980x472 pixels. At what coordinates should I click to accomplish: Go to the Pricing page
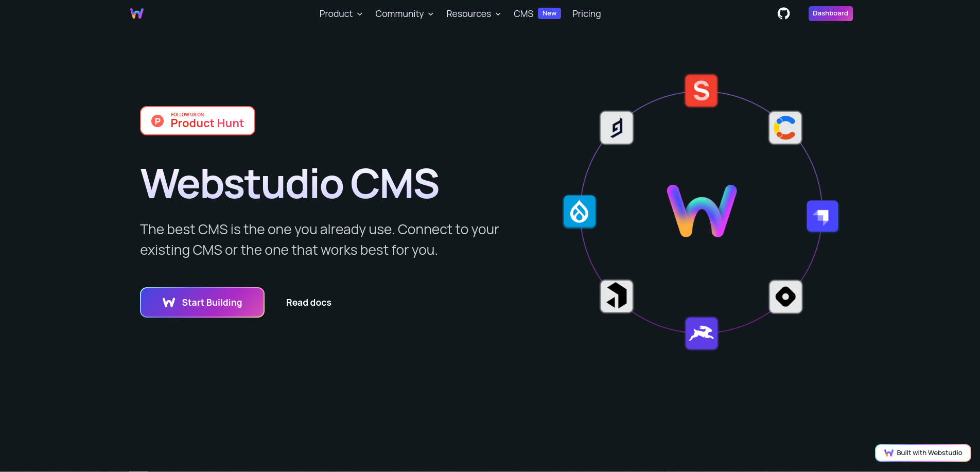(586, 14)
